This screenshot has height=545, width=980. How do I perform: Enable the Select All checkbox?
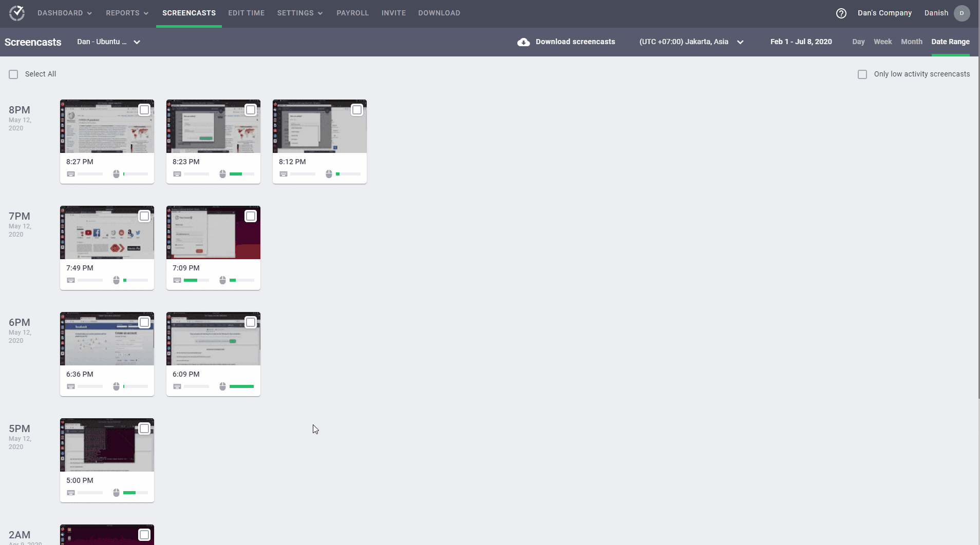click(x=13, y=74)
